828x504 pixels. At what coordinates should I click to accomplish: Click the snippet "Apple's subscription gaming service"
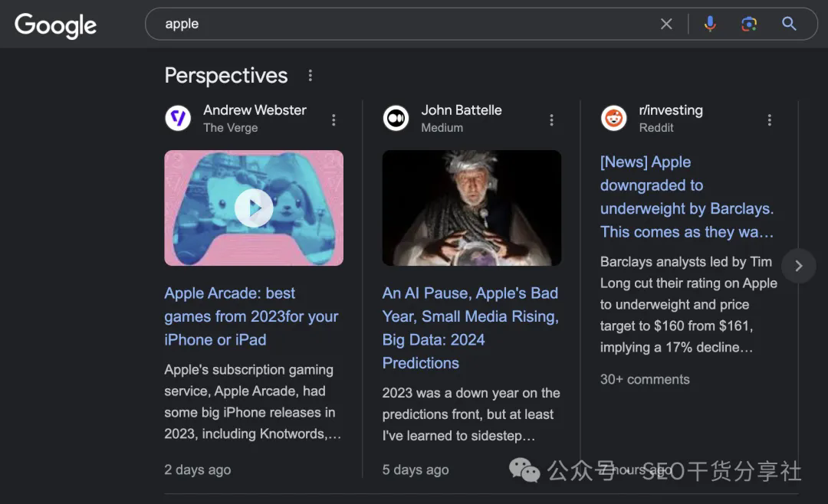click(x=252, y=401)
